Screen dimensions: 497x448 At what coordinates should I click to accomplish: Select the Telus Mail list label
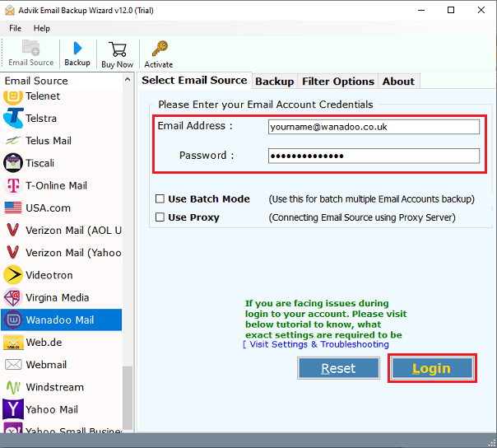(x=49, y=141)
